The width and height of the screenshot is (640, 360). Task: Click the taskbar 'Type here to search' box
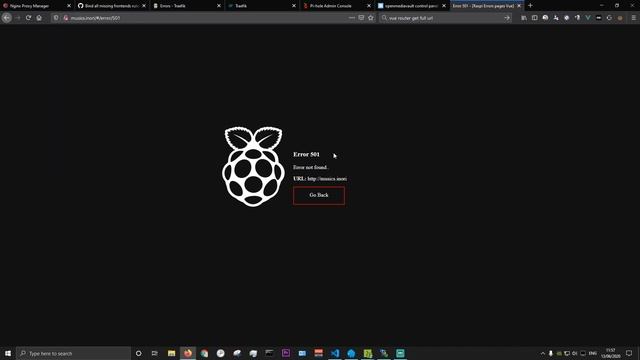click(x=73, y=353)
